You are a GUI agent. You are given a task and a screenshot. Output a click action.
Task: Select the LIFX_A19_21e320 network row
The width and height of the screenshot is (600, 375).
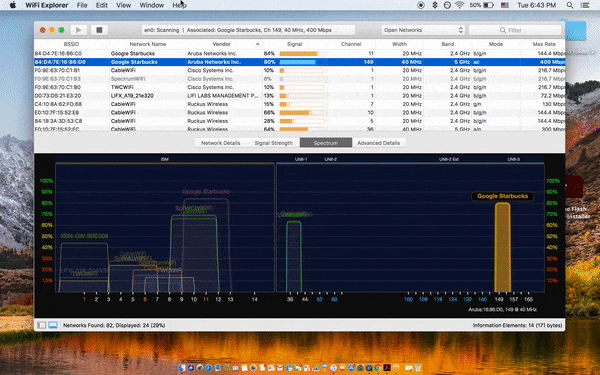(299, 96)
